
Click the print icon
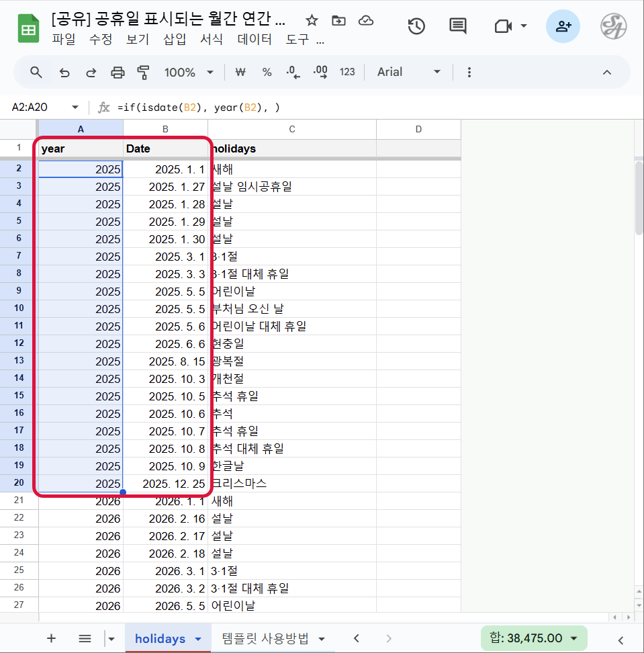coord(118,72)
